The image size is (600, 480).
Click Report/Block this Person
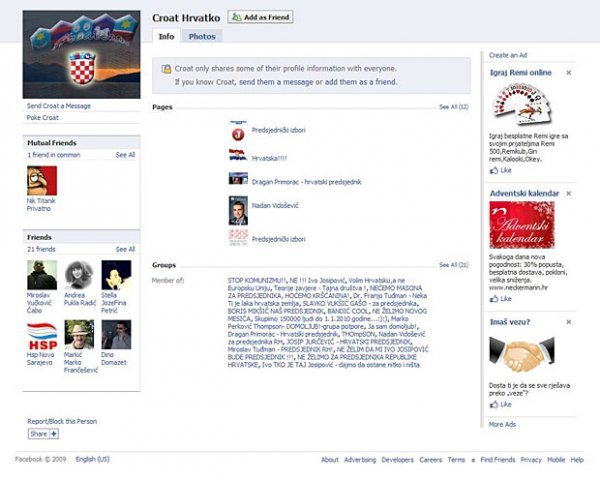62,421
